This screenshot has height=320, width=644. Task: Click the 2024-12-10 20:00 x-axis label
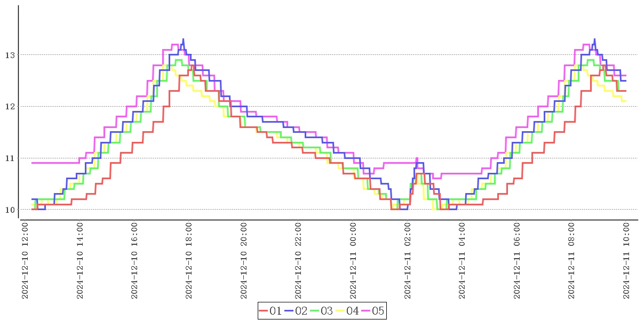click(x=243, y=261)
